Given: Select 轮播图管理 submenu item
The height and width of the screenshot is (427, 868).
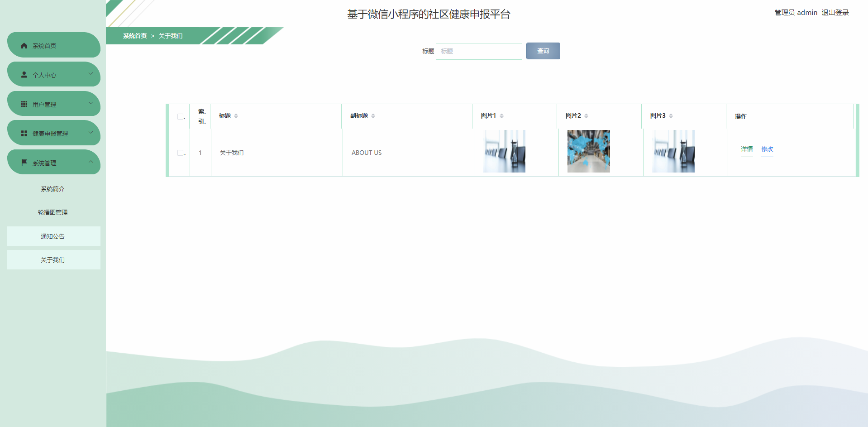Looking at the screenshot, I should tap(53, 212).
